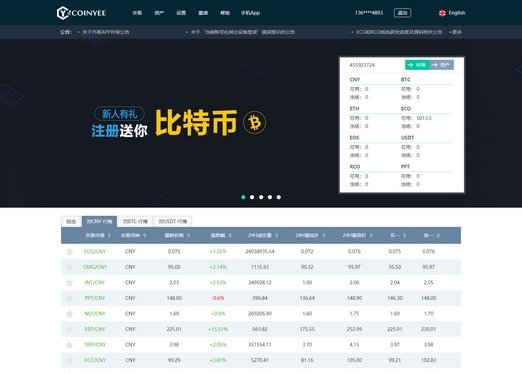Open the ECO and RCO announcement

(399, 32)
